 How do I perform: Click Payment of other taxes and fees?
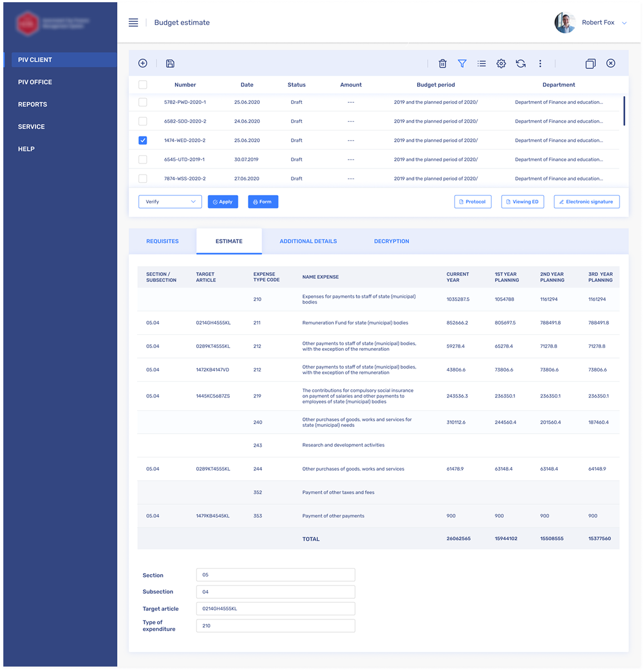(x=338, y=493)
